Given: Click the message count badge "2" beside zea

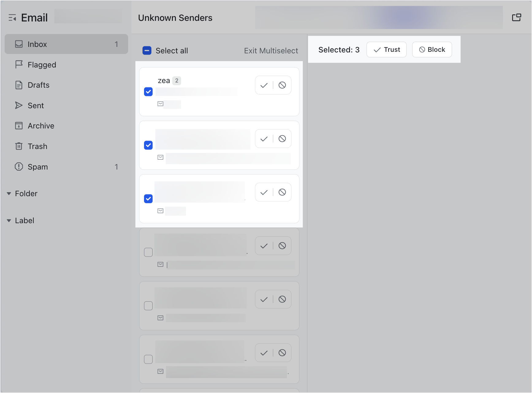Looking at the screenshot, I should click(x=177, y=81).
